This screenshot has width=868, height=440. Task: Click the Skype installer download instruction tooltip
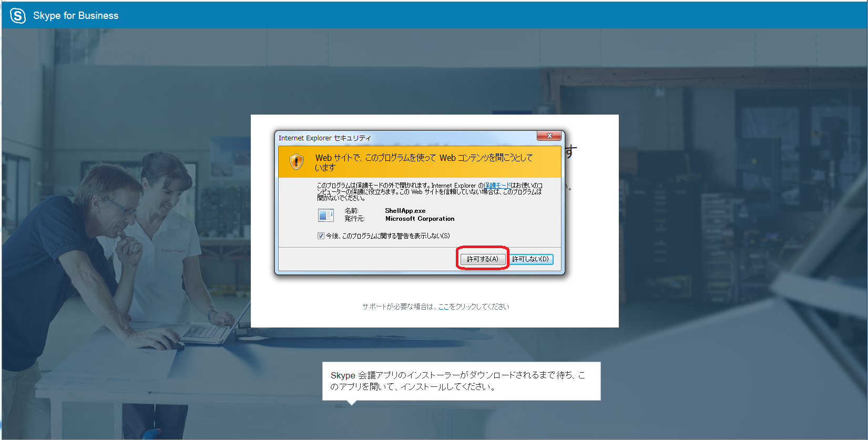[461, 381]
